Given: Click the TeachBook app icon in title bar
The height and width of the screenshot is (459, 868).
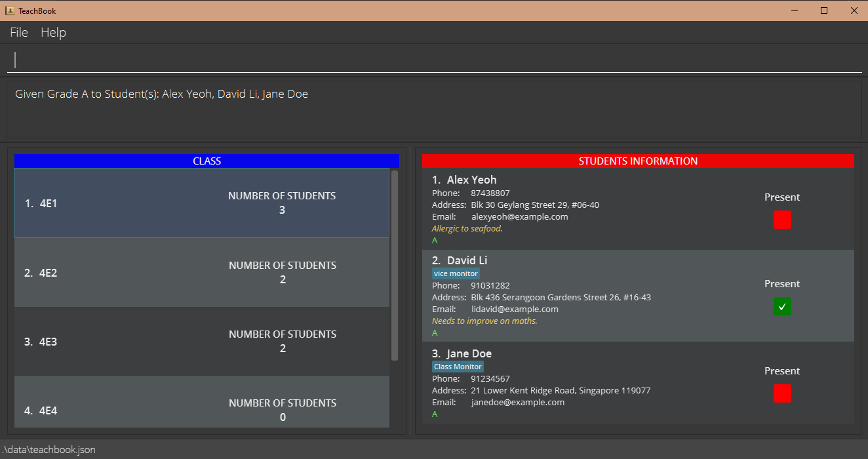Looking at the screenshot, I should pos(10,10).
